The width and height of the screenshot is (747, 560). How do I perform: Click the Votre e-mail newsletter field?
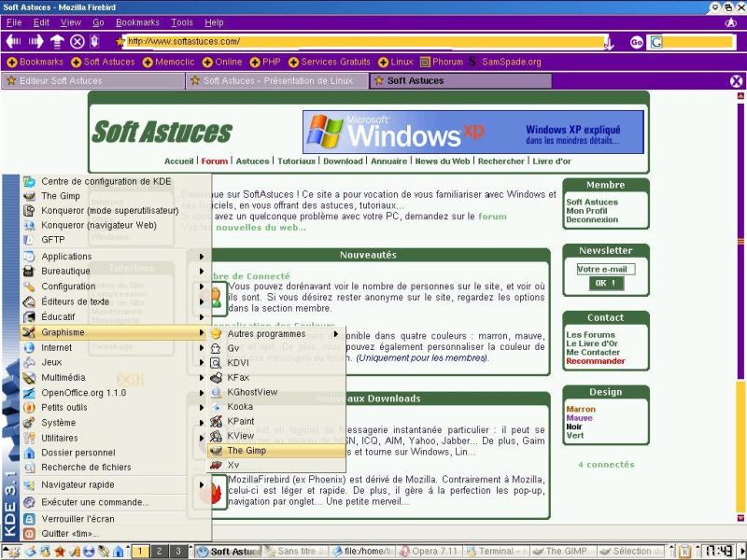(x=605, y=269)
